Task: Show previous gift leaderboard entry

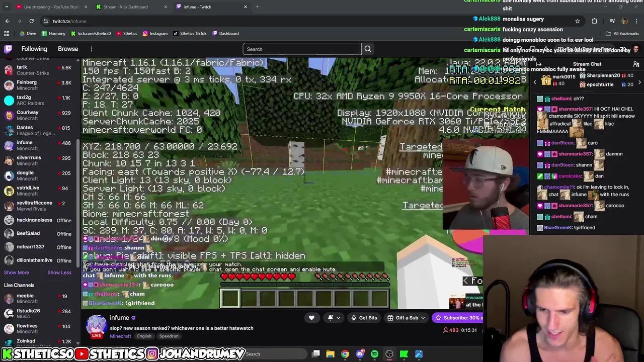Action: click(535, 81)
